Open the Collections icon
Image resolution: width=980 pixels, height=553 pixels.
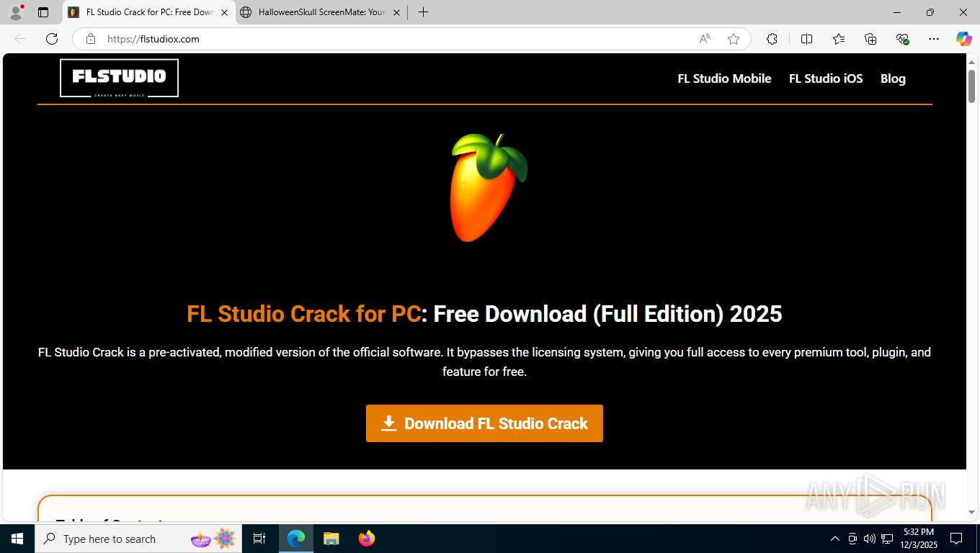coord(870,39)
